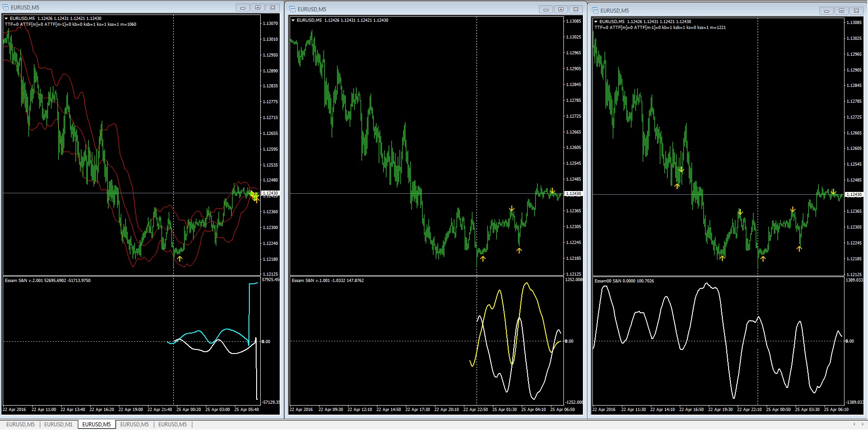The image size is (868, 430).
Task: Click the 'Essam S&N v.1.001' indicator label
Action: tap(328, 281)
